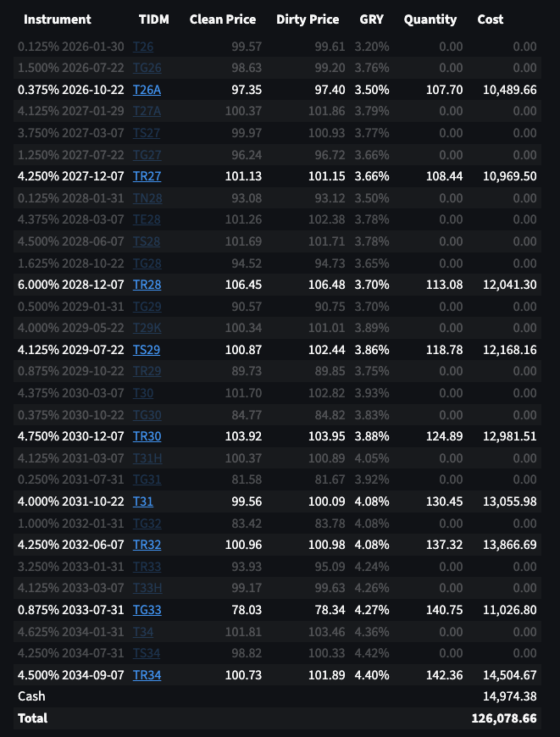Click the Instrument column header

click(58, 19)
